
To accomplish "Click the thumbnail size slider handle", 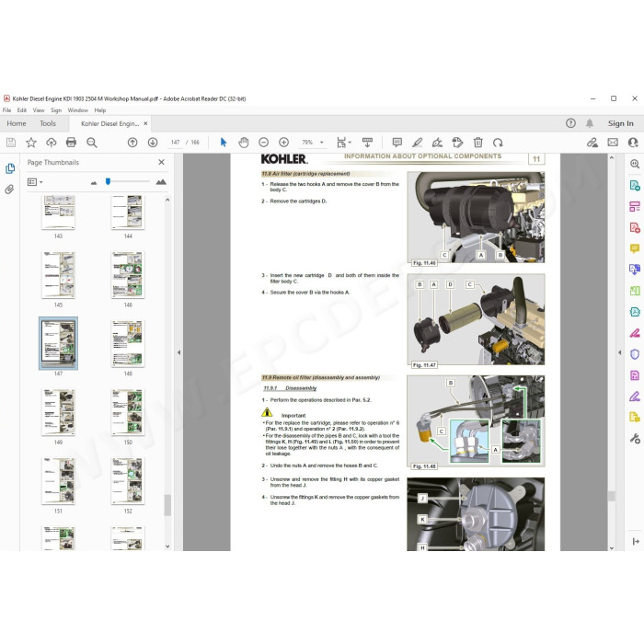I will (108, 181).
